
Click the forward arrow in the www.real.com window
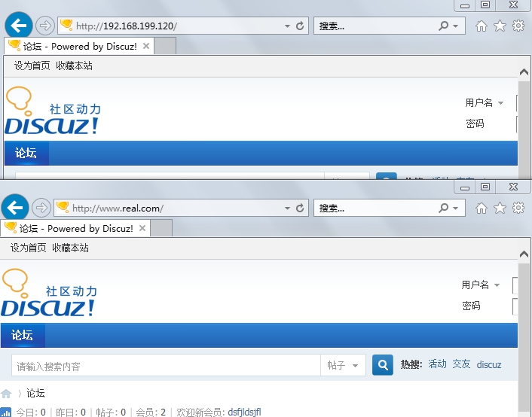(x=42, y=208)
